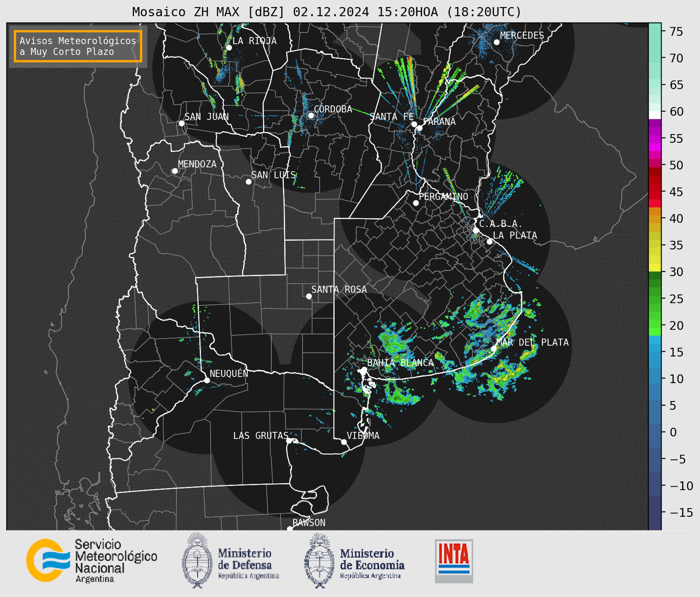The width and height of the screenshot is (700, 597).
Task: Click the SANTA ROSA label
Action: point(339,289)
